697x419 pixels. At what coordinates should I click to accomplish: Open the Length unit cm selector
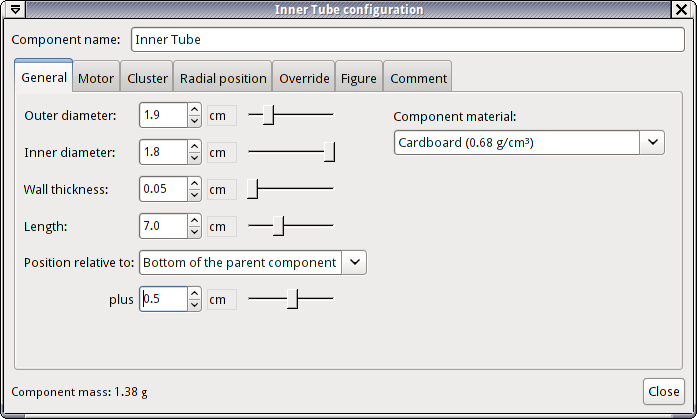coord(221,226)
